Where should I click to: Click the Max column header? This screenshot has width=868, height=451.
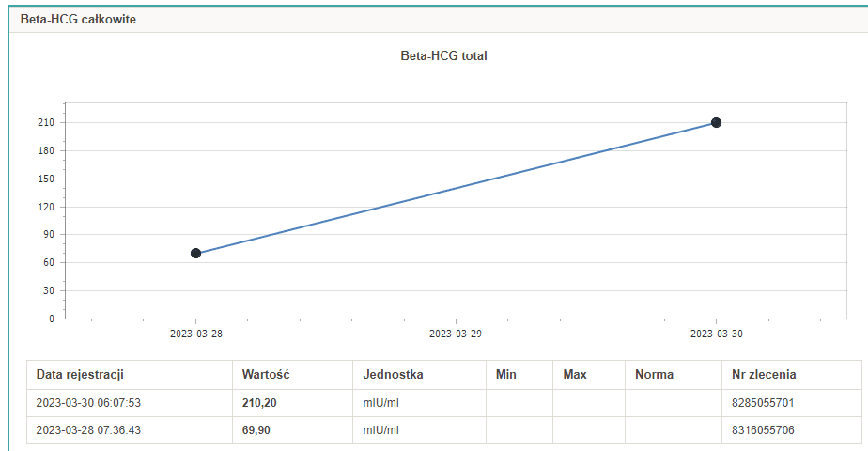pyautogui.click(x=575, y=375)
